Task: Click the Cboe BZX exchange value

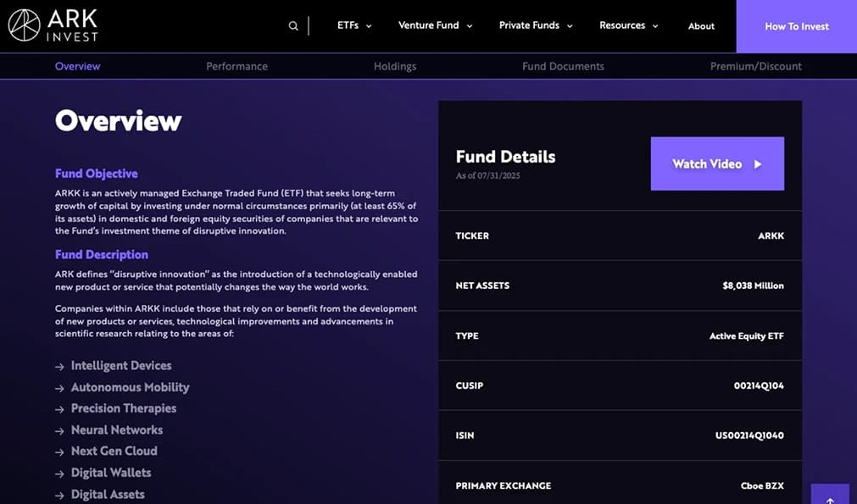Action: click(x=762, y=485)
